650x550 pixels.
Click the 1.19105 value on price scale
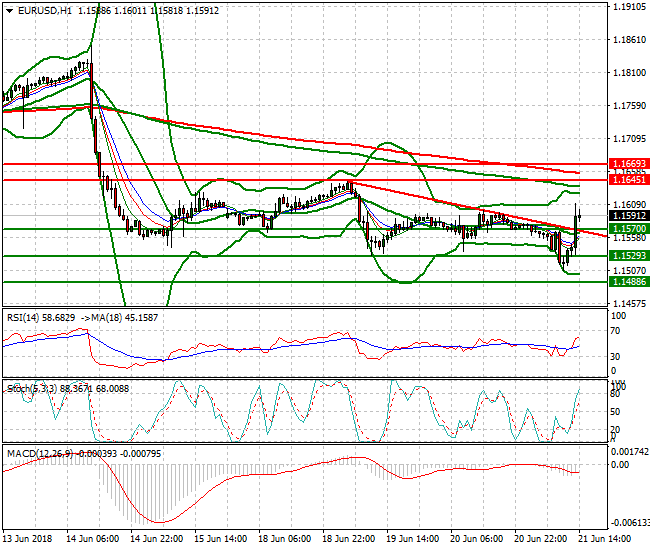pyautogui.click(x=628, y=6)
